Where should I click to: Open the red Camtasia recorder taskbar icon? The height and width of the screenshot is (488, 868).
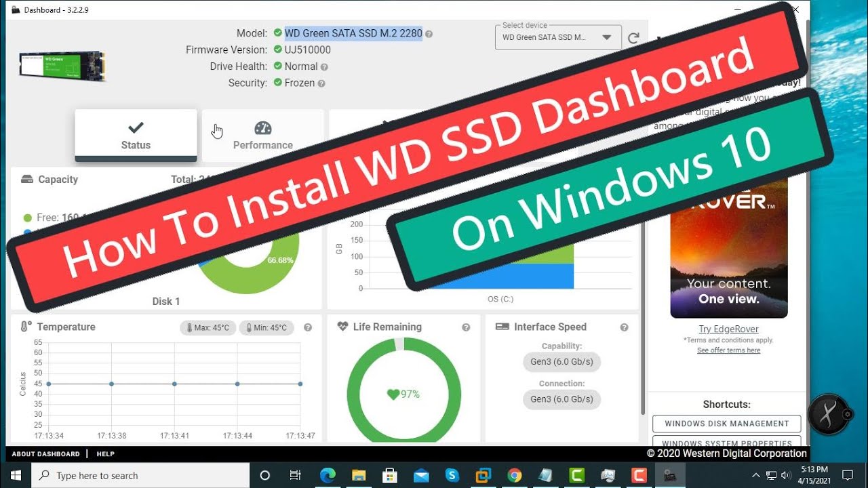639,475
